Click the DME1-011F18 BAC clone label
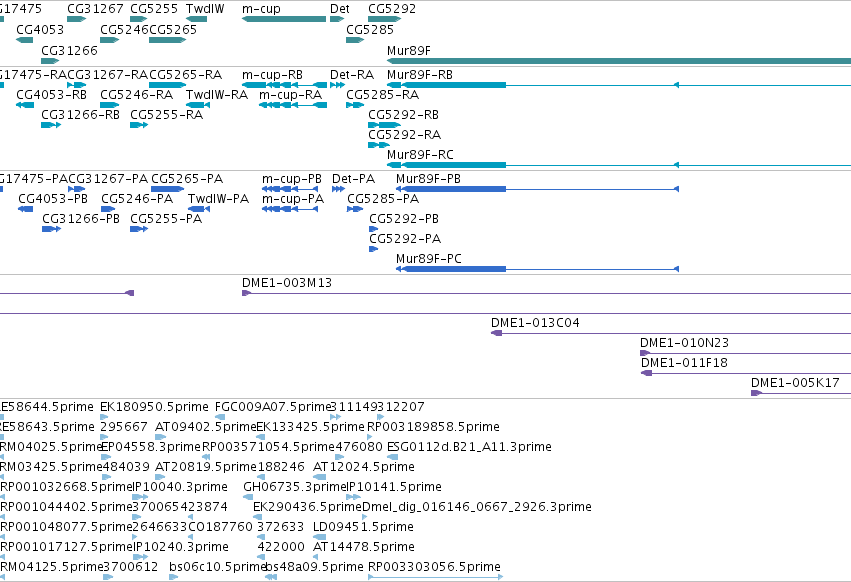Viewport: 851px width, 582px height. coord(684,363)
